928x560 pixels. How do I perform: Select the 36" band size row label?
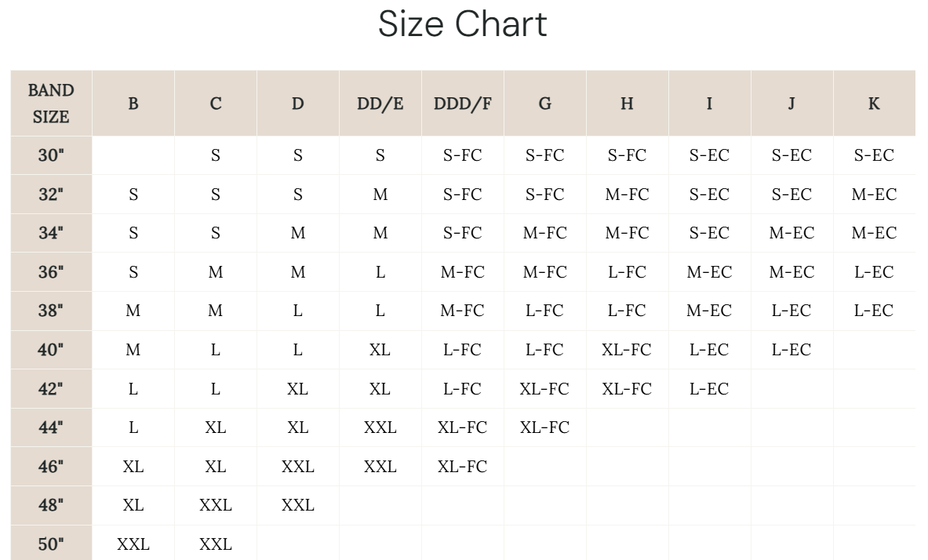[51, 272]
